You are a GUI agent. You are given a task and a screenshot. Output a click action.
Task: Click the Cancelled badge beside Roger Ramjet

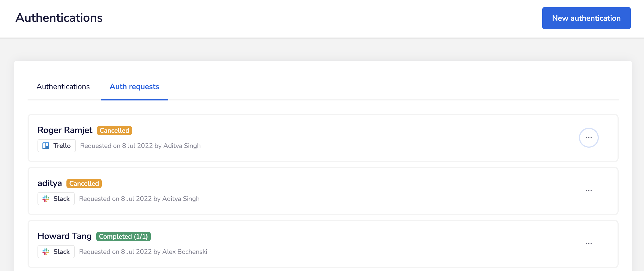[114, 131]
